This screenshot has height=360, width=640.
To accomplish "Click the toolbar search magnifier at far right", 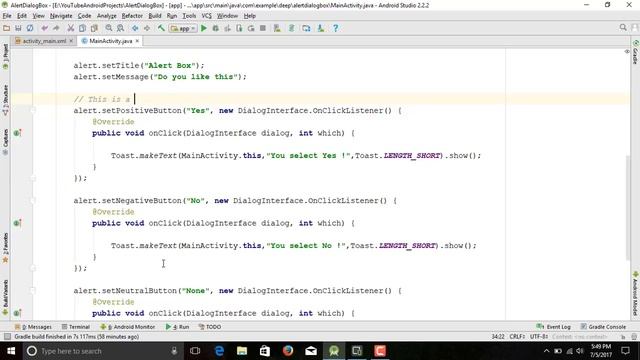I will pyautogui.click(x=623, y=27).
